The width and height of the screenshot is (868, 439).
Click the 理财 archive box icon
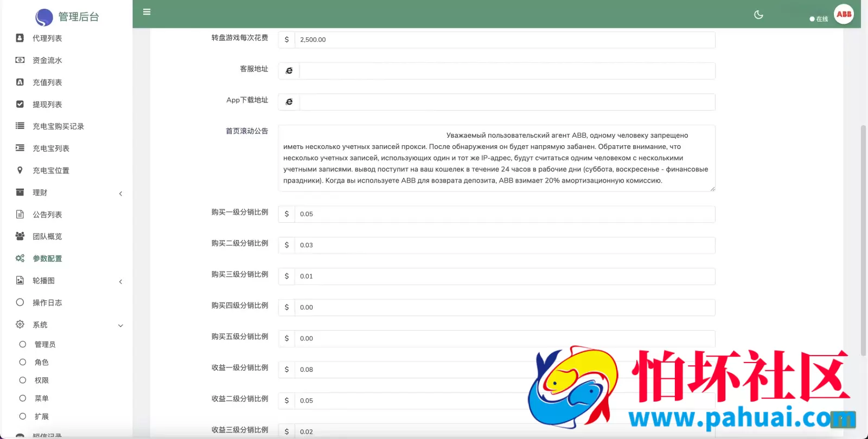20,192
